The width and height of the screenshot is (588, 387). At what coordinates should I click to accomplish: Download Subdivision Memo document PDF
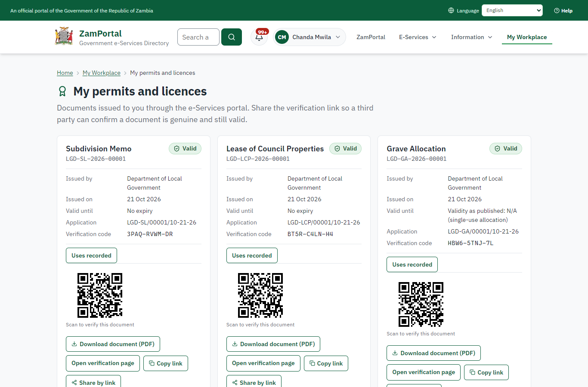(x=113, y=344)
